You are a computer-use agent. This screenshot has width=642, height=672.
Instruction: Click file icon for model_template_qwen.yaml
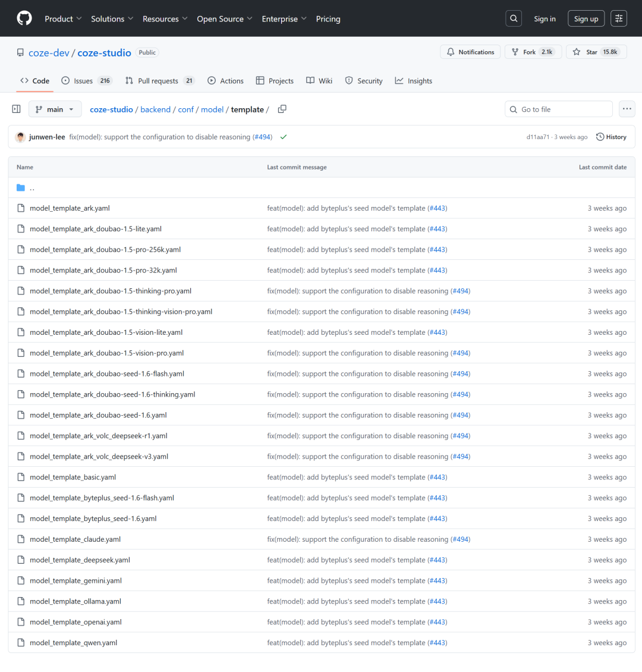(21, 643)
